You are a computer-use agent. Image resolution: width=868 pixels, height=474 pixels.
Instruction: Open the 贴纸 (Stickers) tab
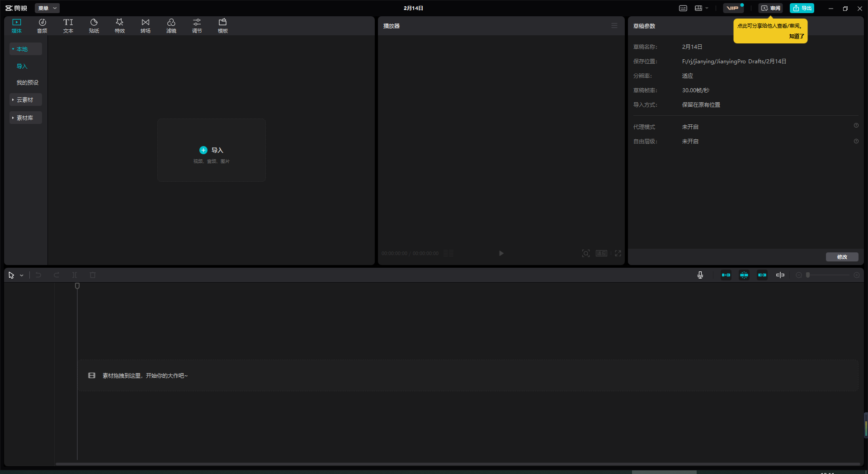tap(94, 26)
